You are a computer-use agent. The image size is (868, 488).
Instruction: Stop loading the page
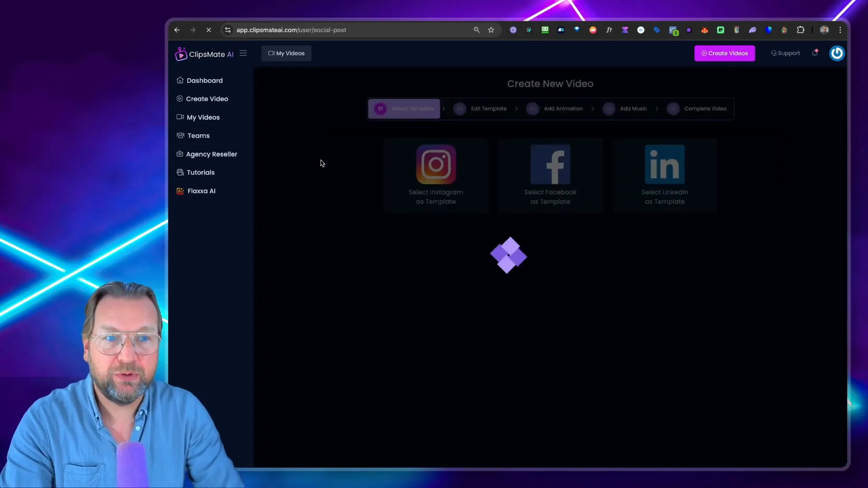point(208,30)
